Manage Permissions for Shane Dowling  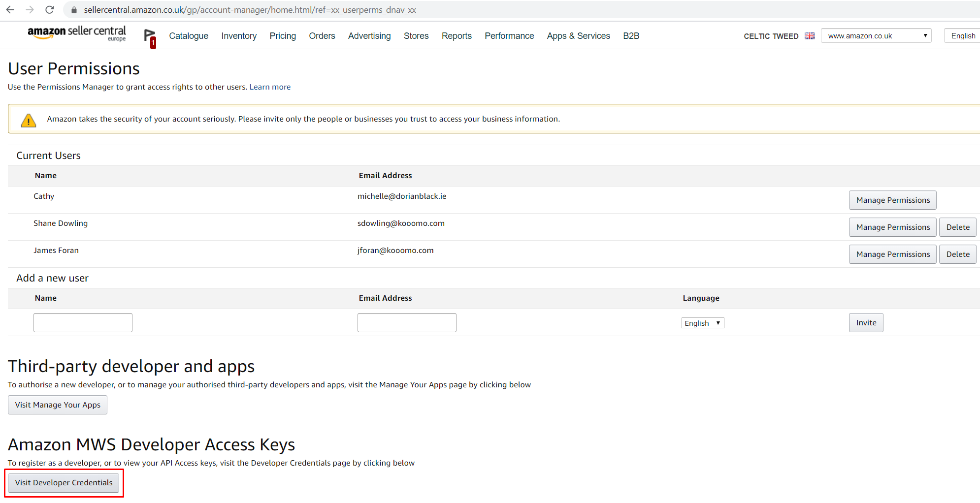coord(892,227)
